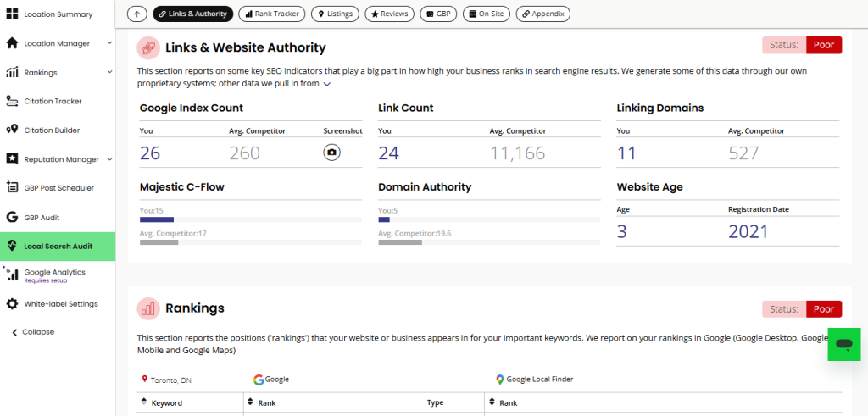Jump to Reviews section
Image resolution: width=868 pixels, height=416 pixels.
(x=389, y=14)
